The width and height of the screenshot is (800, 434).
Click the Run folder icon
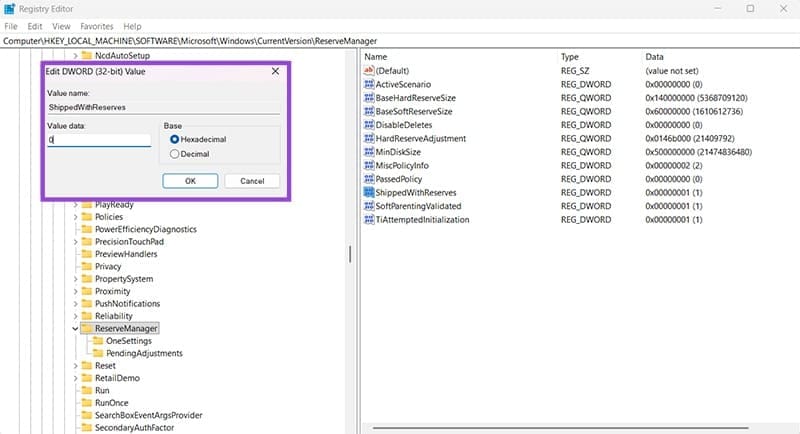(x=87, y=390)
